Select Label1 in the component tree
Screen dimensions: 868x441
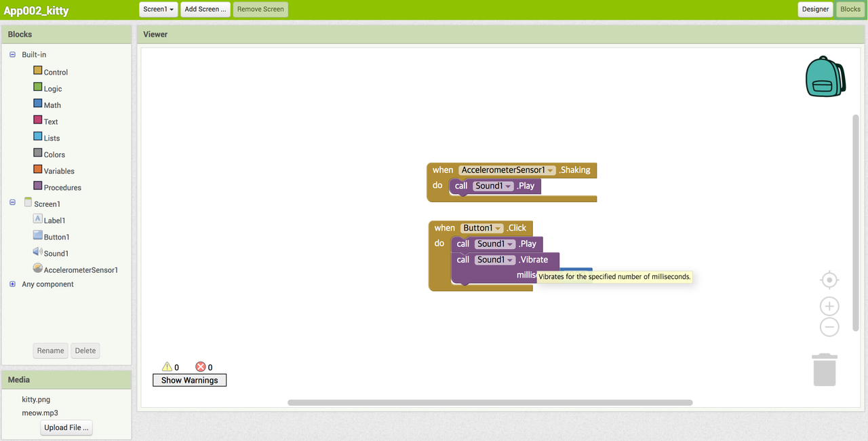click(x=55, y=220)
